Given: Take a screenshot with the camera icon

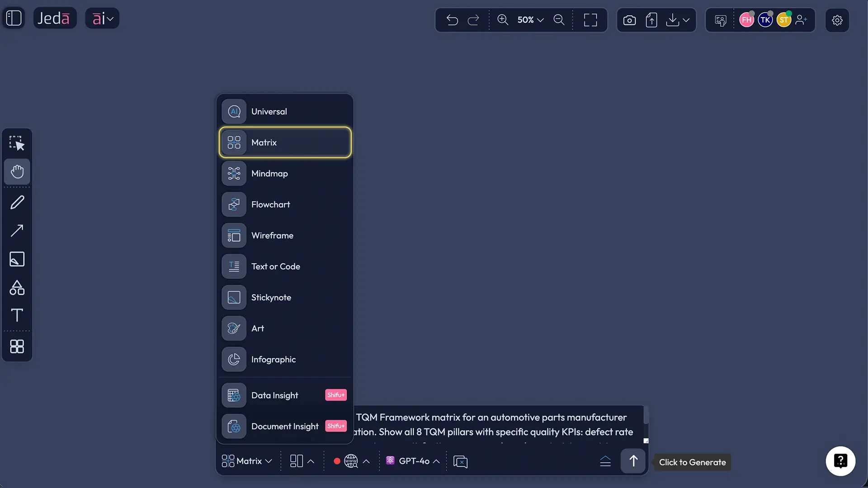Looking at the screenshot, I should tap(629, 20).
